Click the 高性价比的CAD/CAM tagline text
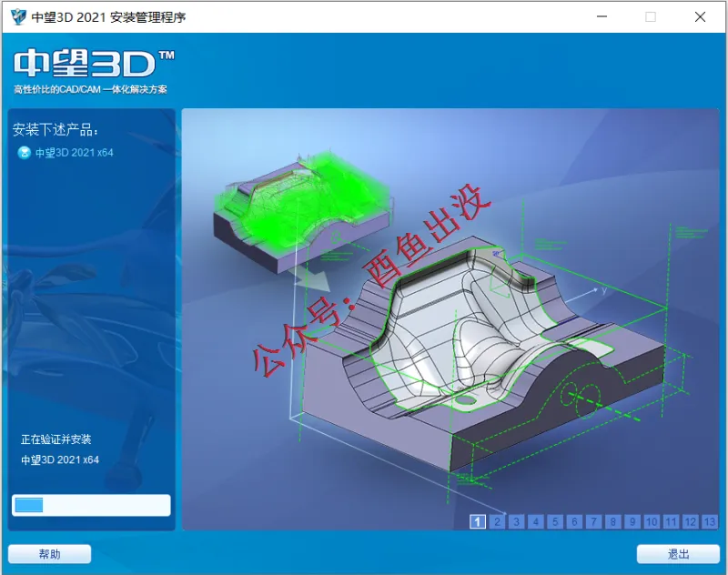This screenshot has height=575, width=728. tap(90, 89)
